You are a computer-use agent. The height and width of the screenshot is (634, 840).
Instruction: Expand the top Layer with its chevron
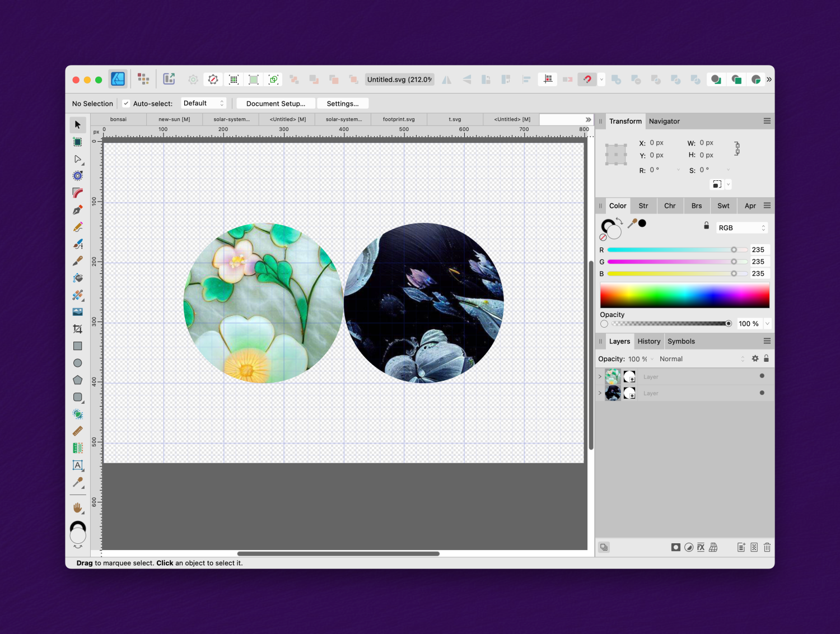coord(600,376)
